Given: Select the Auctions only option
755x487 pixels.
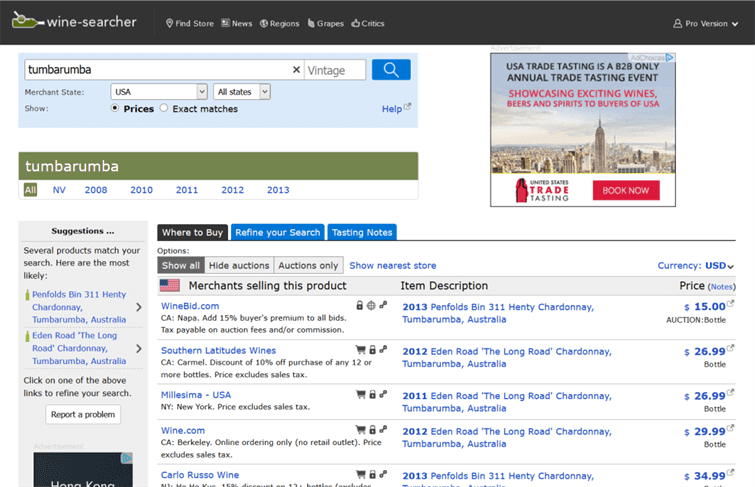Looking at the screenshot, I should click(x=309, y=265).
